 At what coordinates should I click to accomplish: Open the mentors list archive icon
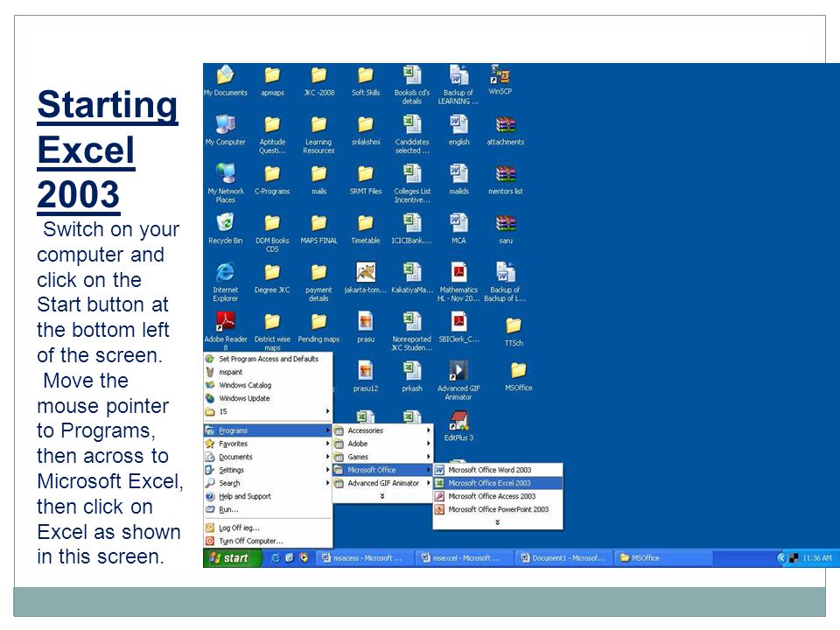(x=505, y=178)
